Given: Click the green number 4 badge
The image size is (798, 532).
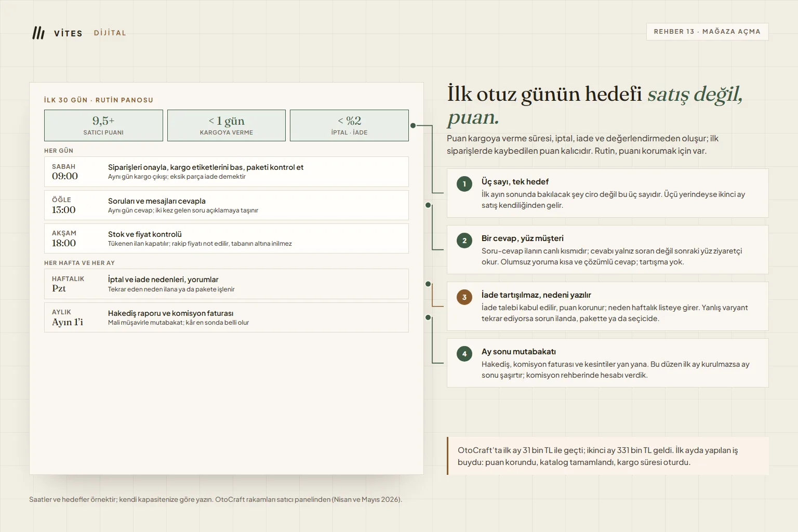Looking at the screenshot, I should pyautogui.click(x=464, y=354).
